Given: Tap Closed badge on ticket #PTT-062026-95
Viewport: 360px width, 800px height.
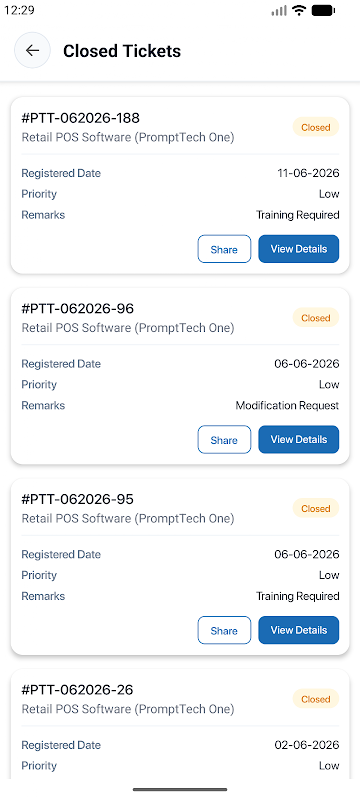Looking at the screenshot, I should [x=316, y=509].
